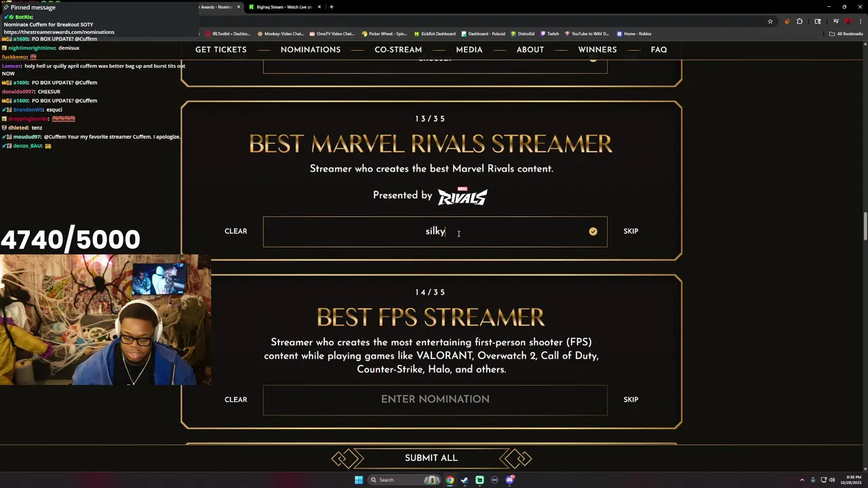Switch to the Streamer Awards Nominations tab

point(216,7)
